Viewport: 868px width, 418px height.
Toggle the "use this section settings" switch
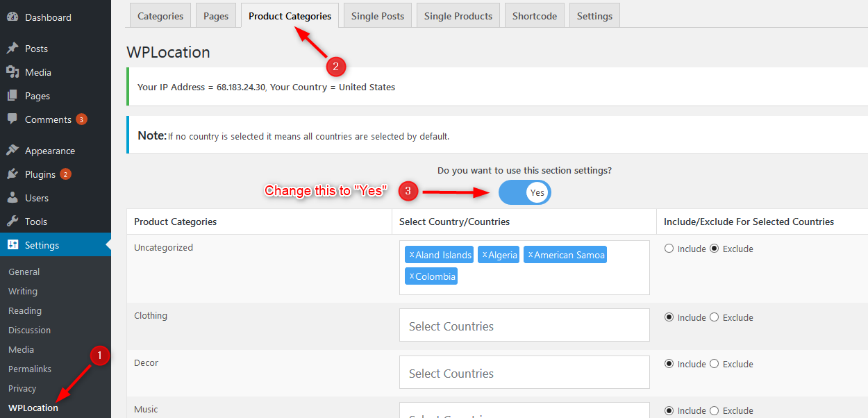[x=524, y=192]
